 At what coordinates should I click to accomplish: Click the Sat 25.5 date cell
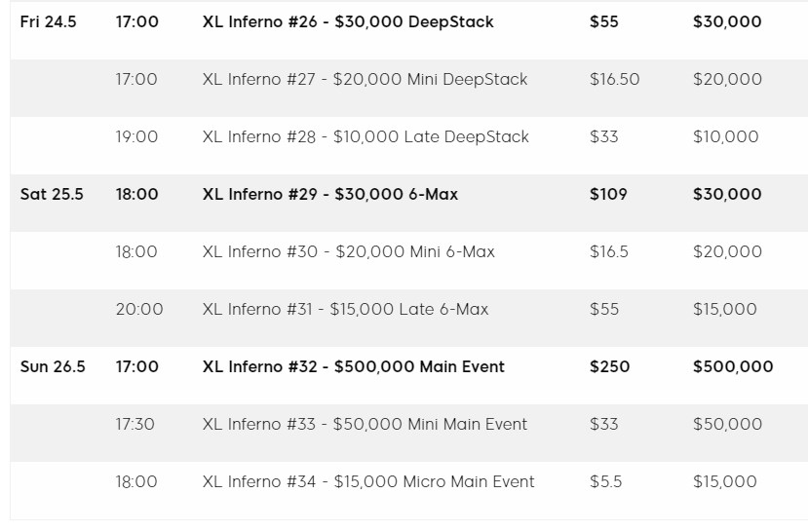pyautogui.click(x=52, y=194)
